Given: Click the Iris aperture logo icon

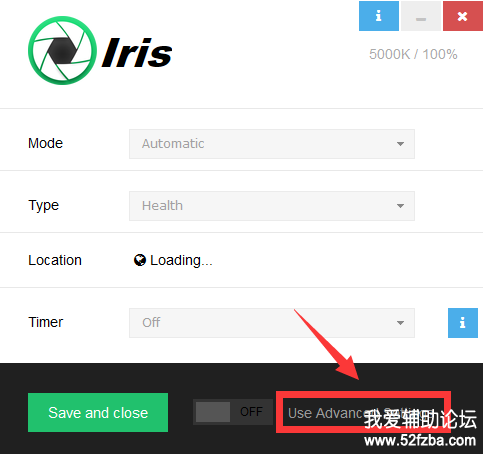Looking at the screenshot, I should point(62,50).
